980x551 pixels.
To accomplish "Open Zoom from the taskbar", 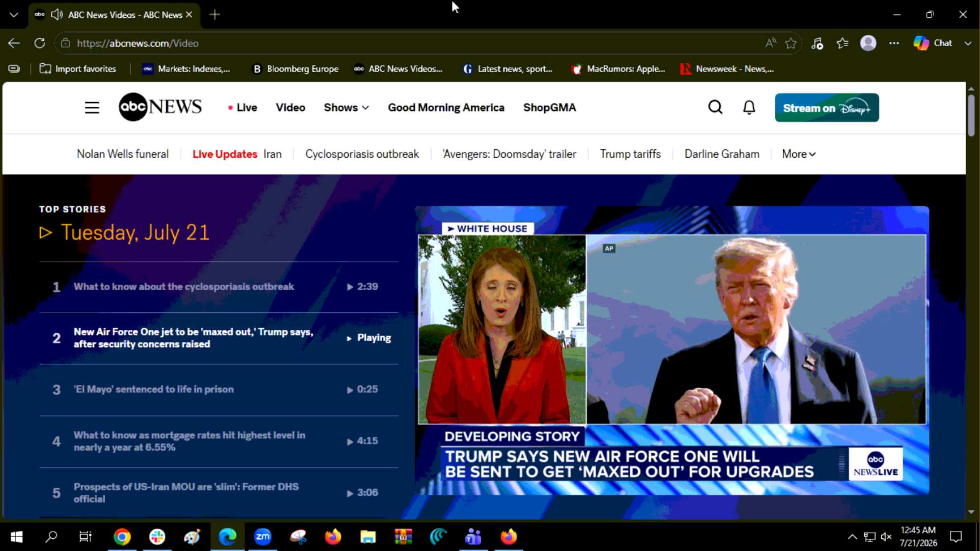I will 263,537.
